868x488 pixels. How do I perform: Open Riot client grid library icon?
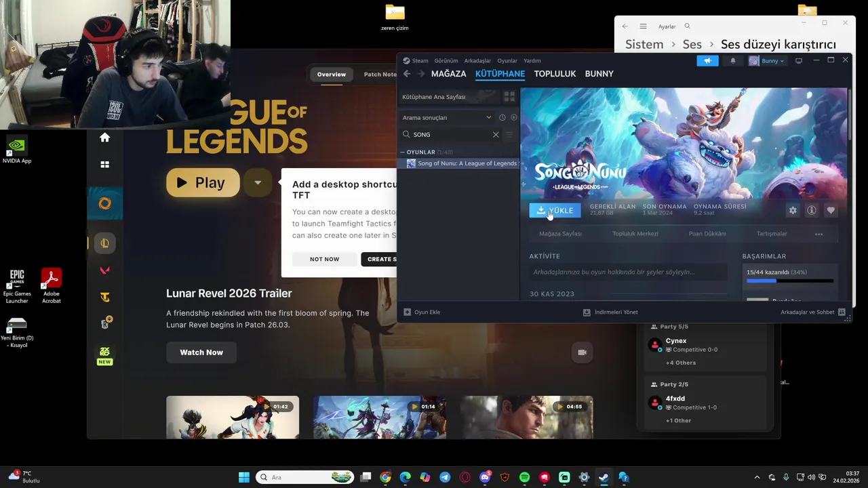(x=104, y=165)
